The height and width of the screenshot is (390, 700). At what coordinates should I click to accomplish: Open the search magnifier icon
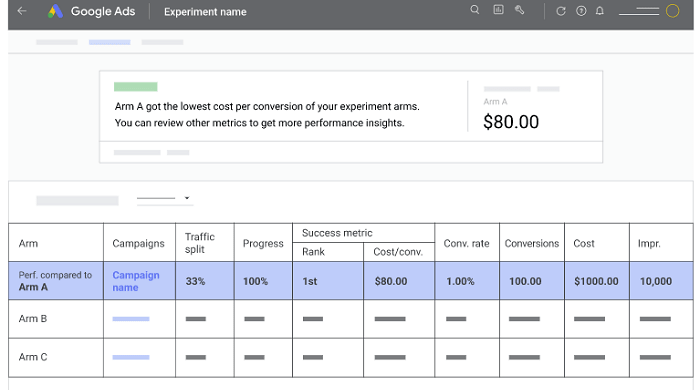click(x=475, y=10)
